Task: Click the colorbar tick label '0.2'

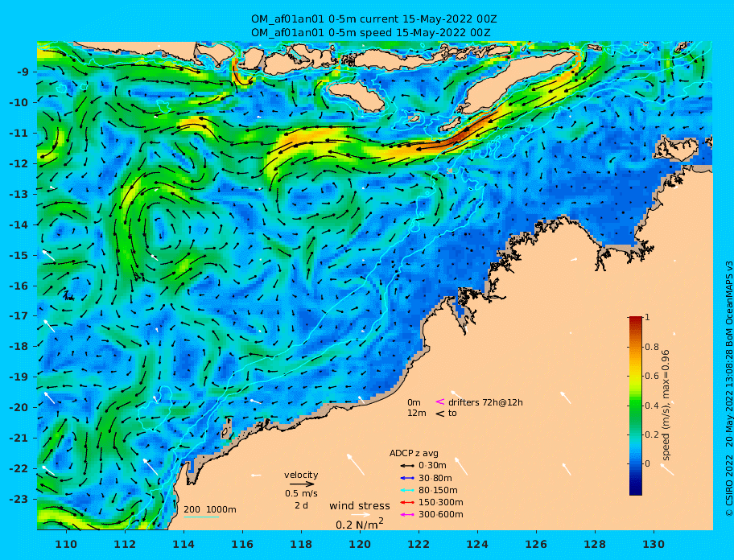Action: (x=652, y=434)
